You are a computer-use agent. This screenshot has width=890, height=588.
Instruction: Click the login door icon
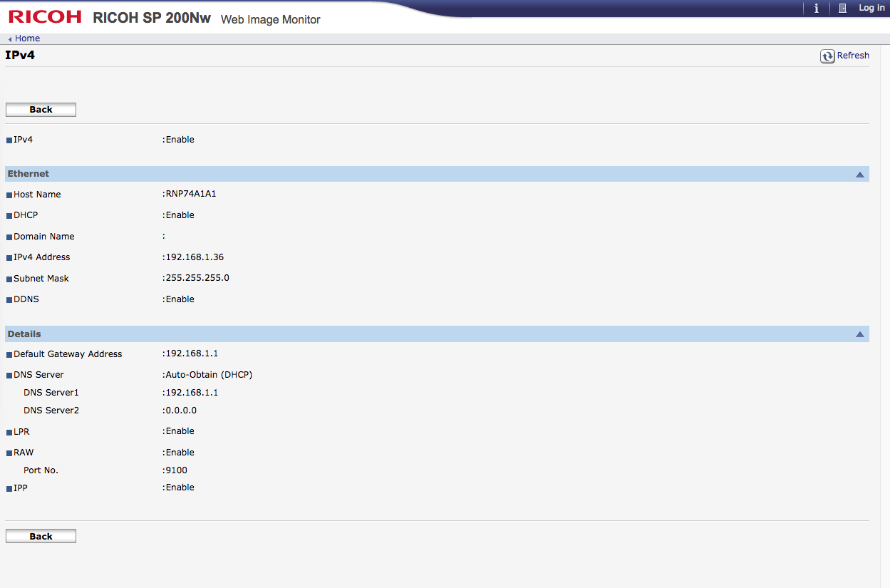[842, 9]
